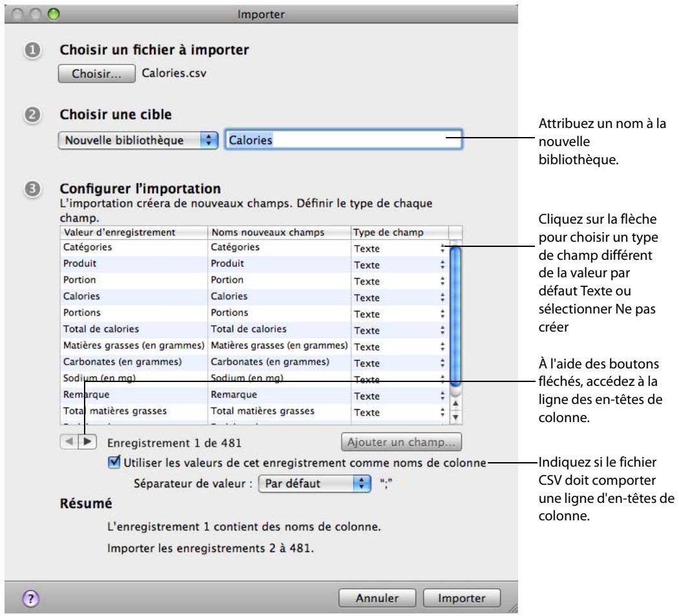The image size is (679, 616).
Task: Change field type for Total de calories
Action: pyautogui.click(x=442, y=330)
